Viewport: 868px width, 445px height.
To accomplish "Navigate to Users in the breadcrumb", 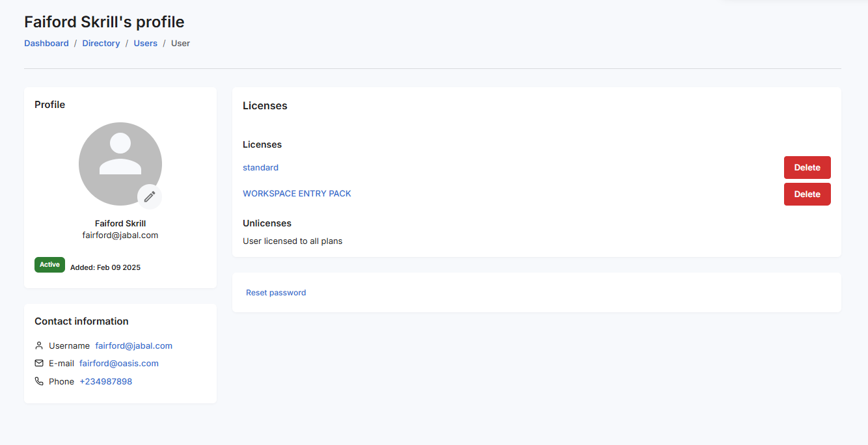I will point(145,43).
